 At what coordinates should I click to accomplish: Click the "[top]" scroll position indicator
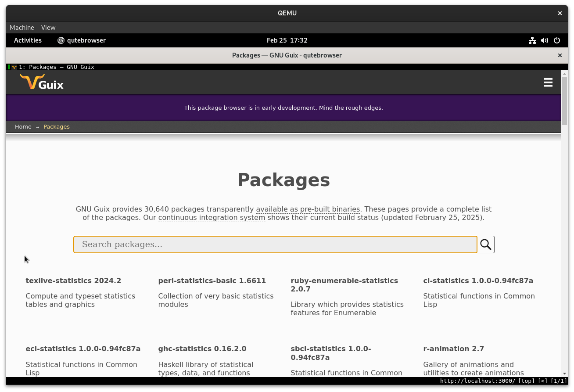(x=527, y=381)
